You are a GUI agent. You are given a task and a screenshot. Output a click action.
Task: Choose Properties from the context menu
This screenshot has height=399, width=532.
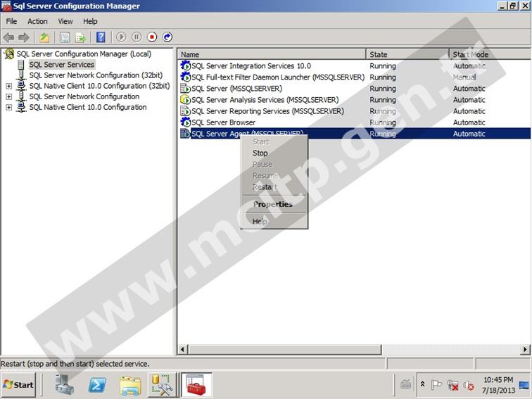click(273, 204)
